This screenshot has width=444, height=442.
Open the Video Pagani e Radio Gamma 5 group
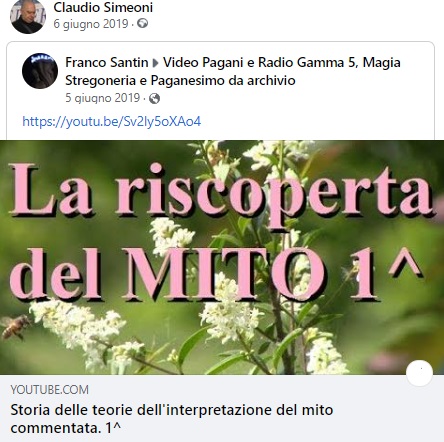point(233,71)
